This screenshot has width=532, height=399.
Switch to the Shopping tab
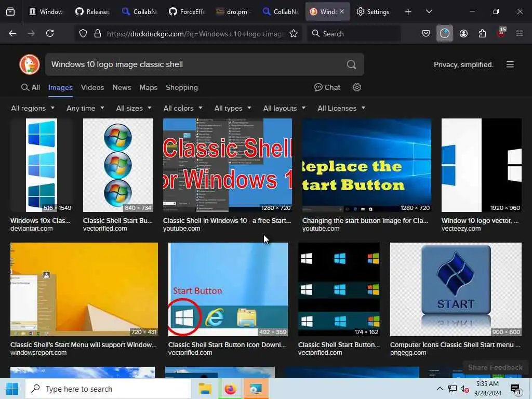coord(181,87)
